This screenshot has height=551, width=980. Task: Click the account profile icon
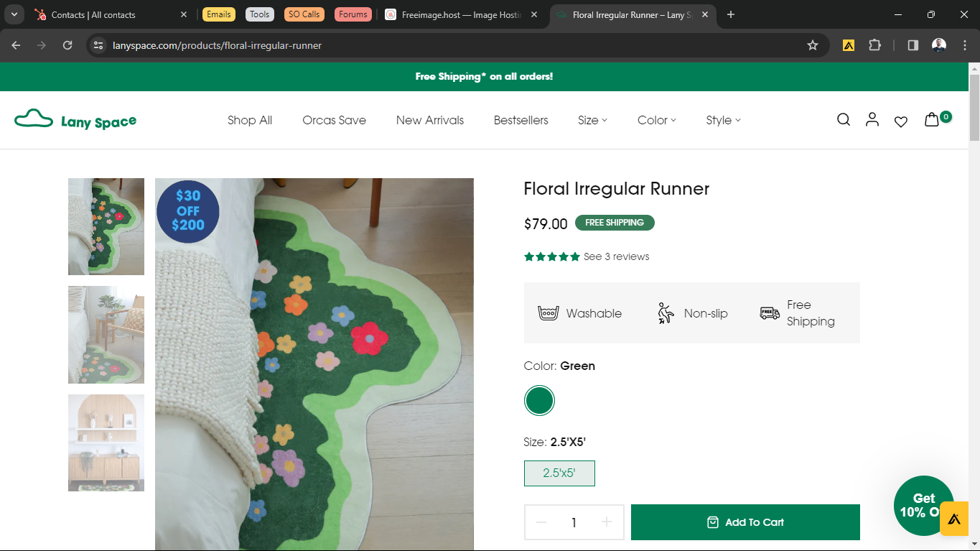coord(872,120)
